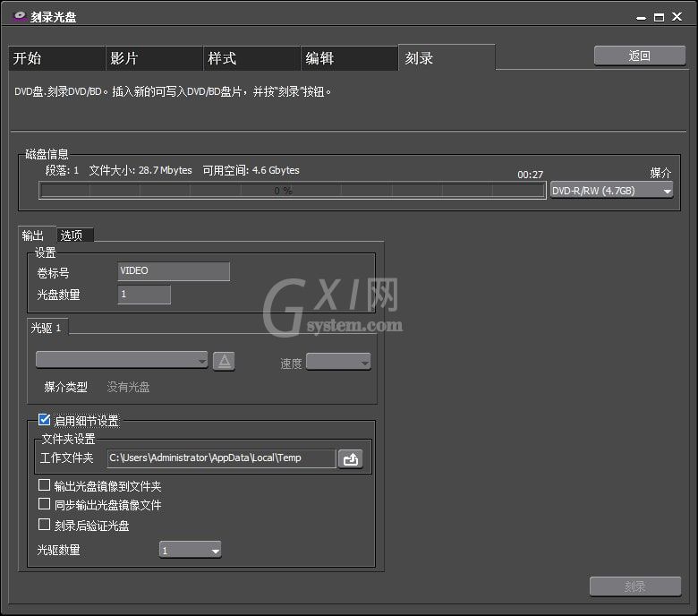Click the 工作文件夹 path field
This screenshot has width=698, height=616.
point(221,458)
